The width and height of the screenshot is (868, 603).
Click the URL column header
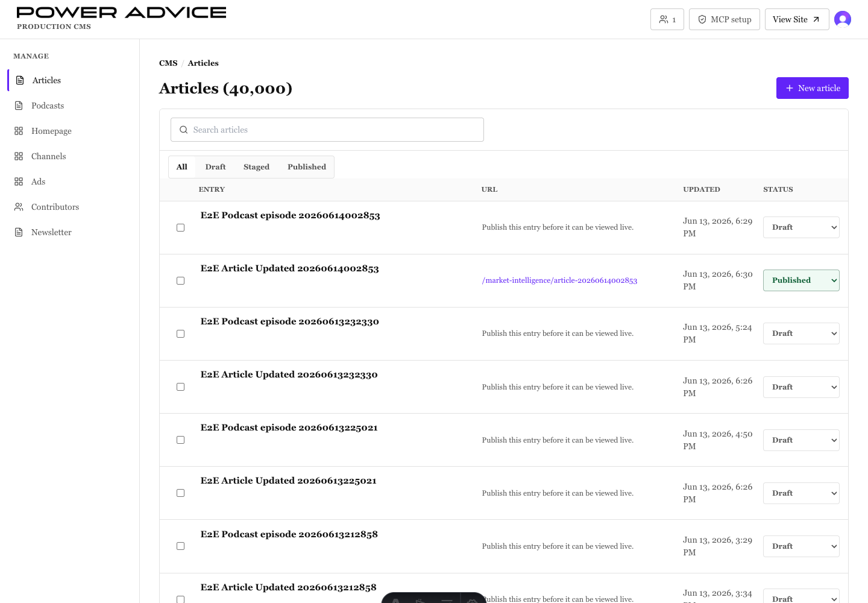click(489, 189)
